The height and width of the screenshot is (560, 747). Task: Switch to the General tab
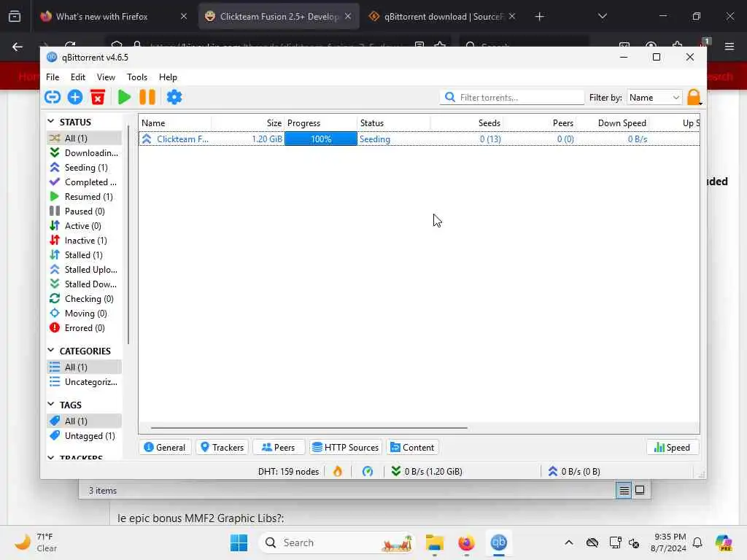pos(165,448)
